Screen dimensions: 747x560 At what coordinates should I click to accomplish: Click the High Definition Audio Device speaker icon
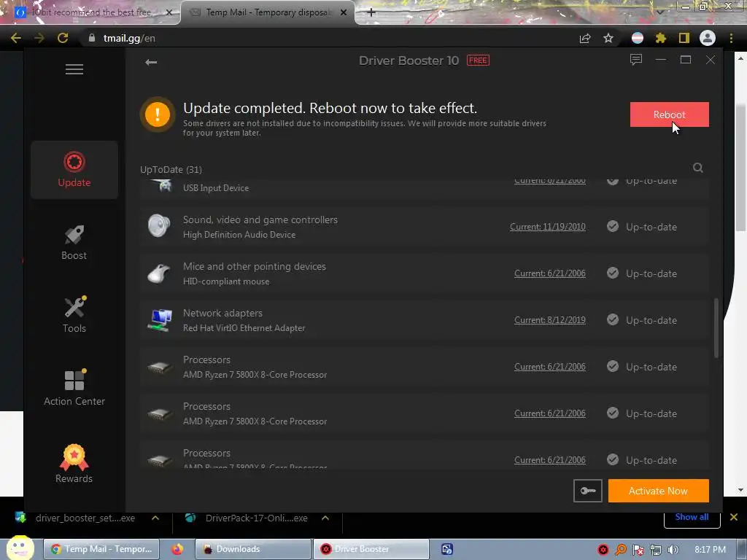pyautogui.click(x=159, y=226)
